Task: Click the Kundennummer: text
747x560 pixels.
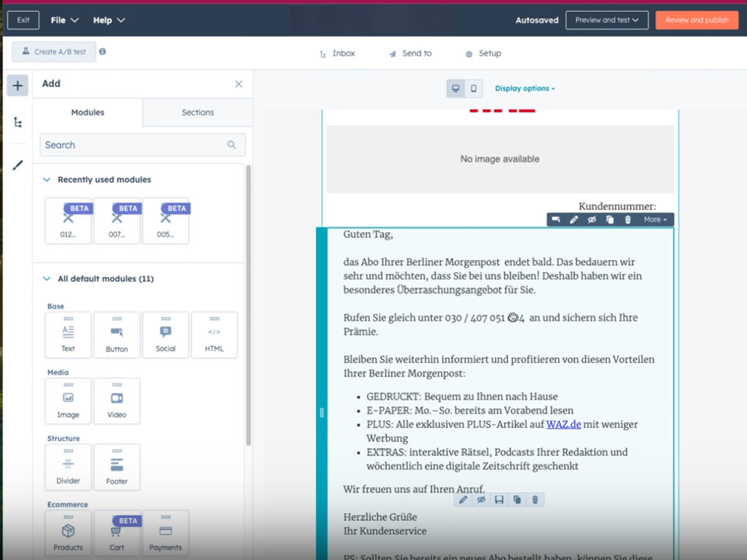Action: point(617,207)
